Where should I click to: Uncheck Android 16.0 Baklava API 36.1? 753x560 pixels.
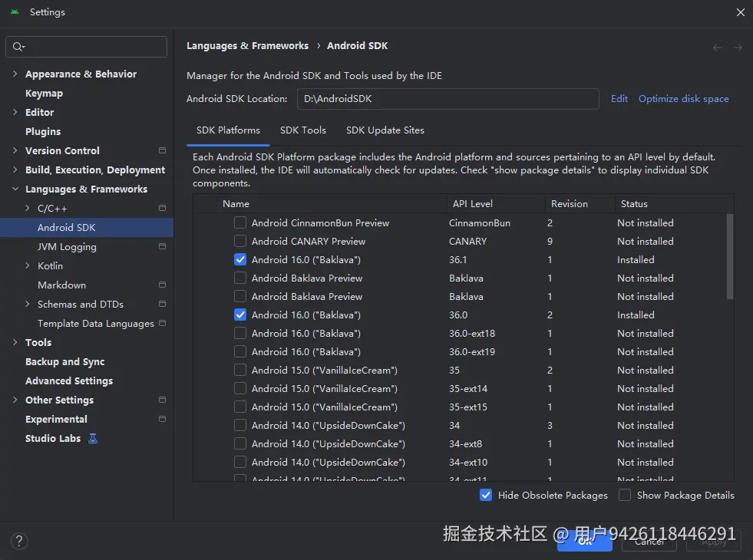(240, 259)
